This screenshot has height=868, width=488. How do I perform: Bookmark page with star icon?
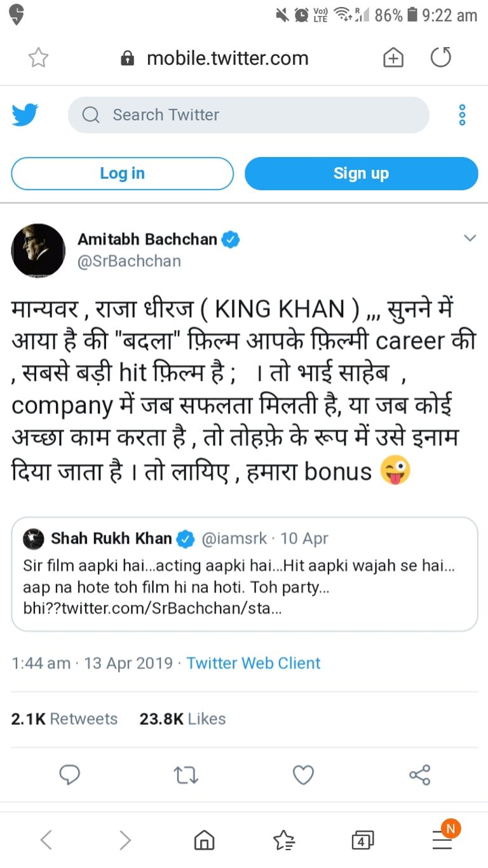[x=39, y=58]
